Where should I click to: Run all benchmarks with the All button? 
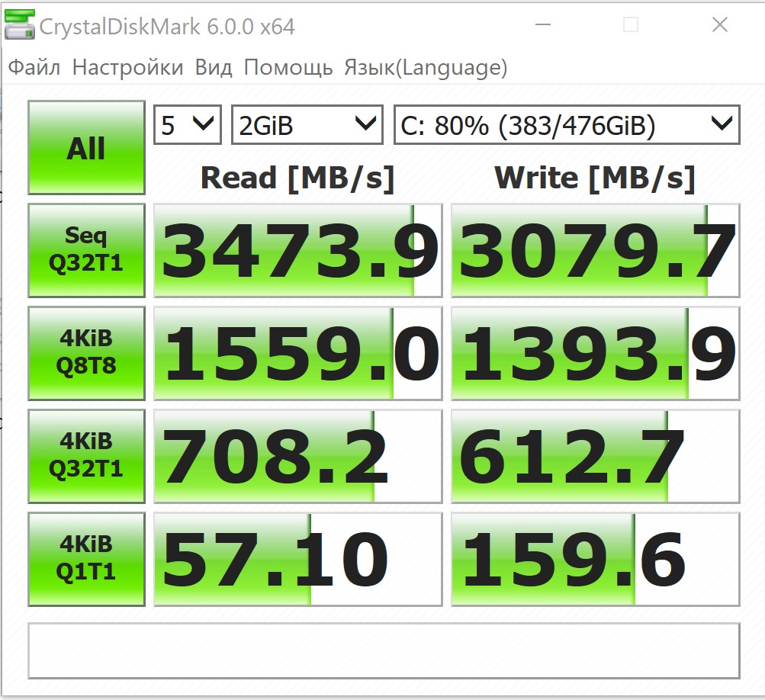coord(86,147)
